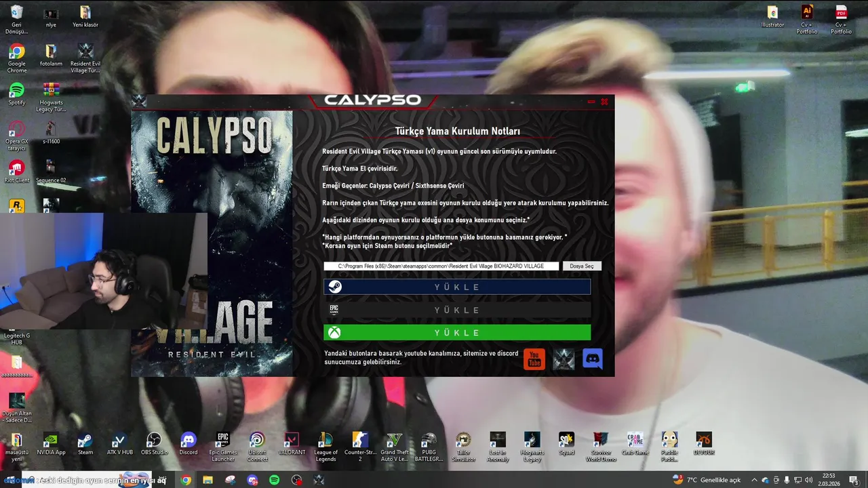
Task: Select the nlye video file on desktop
Action: [51, 18]
